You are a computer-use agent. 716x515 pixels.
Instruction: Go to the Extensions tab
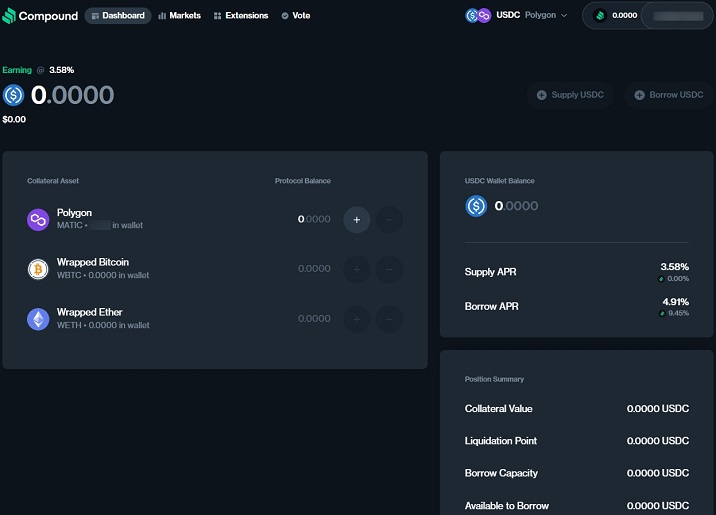241,16
